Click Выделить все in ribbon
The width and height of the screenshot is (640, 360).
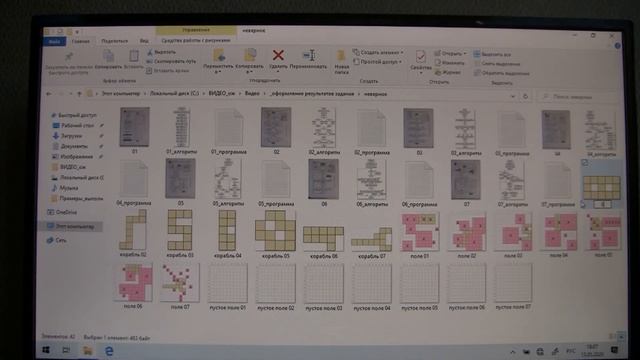click(492, 54)
